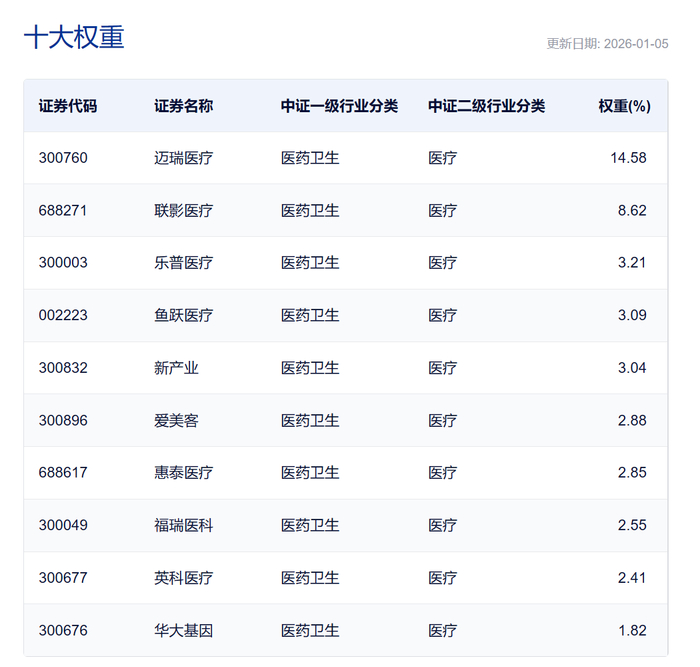Click 医疗 in the 惠泰医疗 row
Screen dimensions: 700x667
click(x=442, y=472)
